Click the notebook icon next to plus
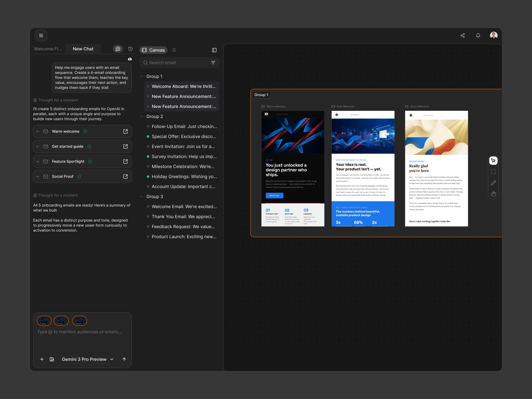 click(x=52, y=359)
